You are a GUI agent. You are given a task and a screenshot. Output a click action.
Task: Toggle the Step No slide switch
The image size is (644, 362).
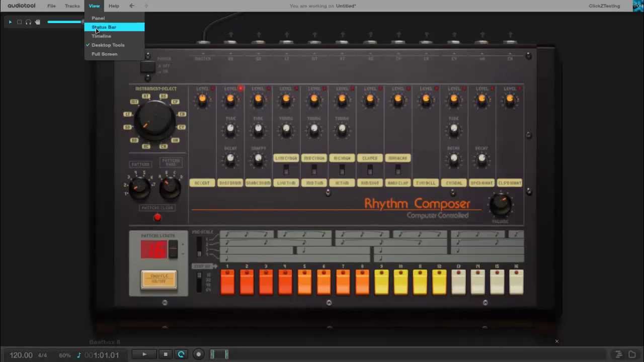tap(199, 282)
